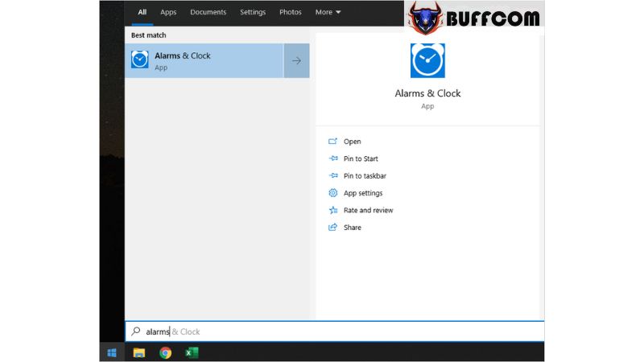Open the Alarms & Clock best match result

204,61
